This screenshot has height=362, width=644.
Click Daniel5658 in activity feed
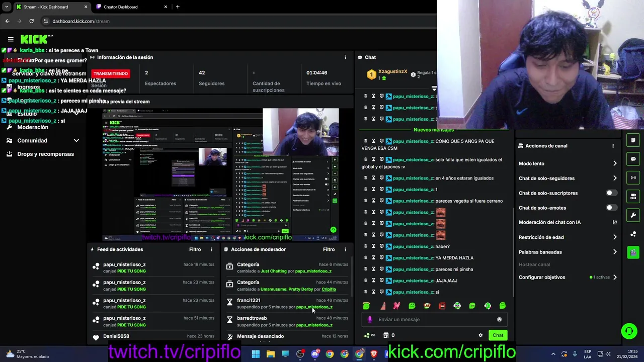116,336
